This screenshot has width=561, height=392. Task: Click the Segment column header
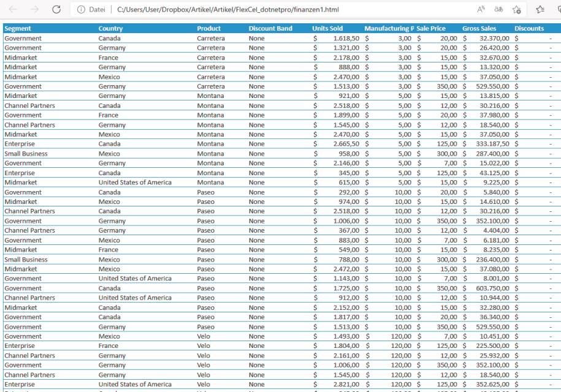(x=18, y=29)
